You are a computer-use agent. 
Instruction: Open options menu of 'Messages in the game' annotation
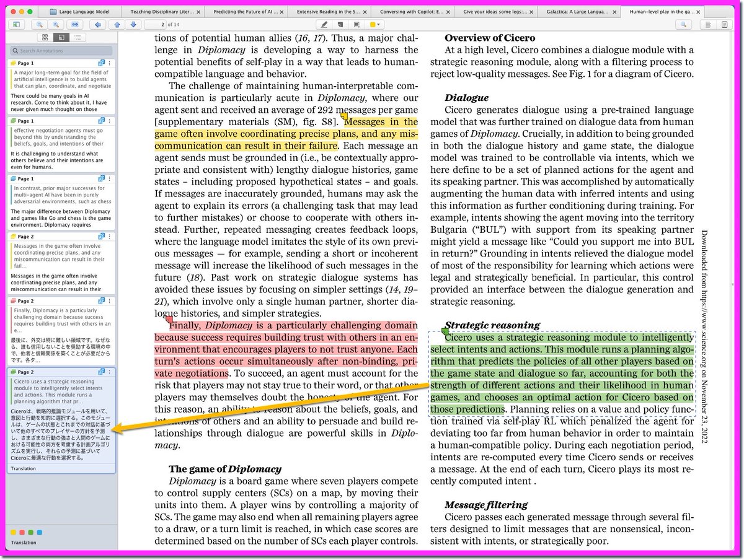coord(110,237)
